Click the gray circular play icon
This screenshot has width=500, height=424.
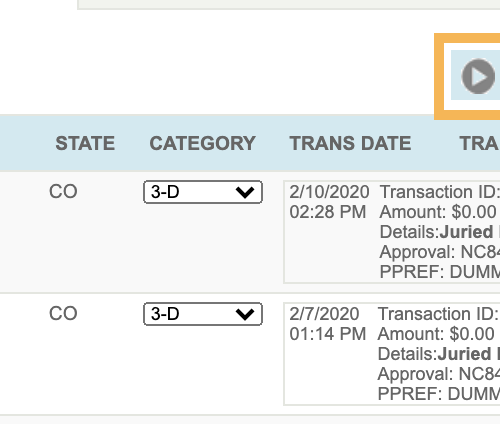(x=478, y=76)
